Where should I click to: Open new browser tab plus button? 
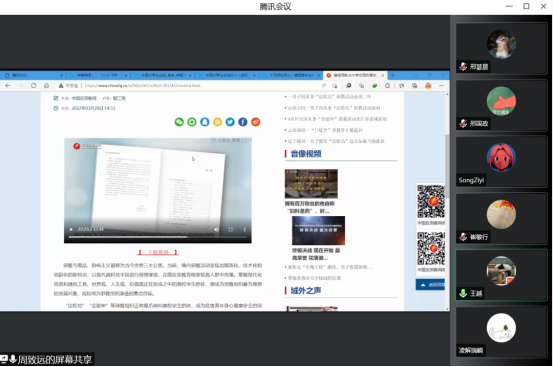392,75
